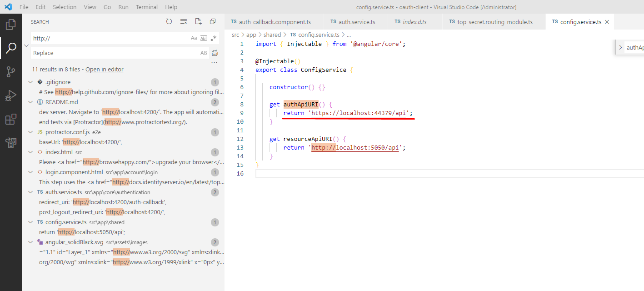Open the Help menu
The image size is (644, 291).
171,7
